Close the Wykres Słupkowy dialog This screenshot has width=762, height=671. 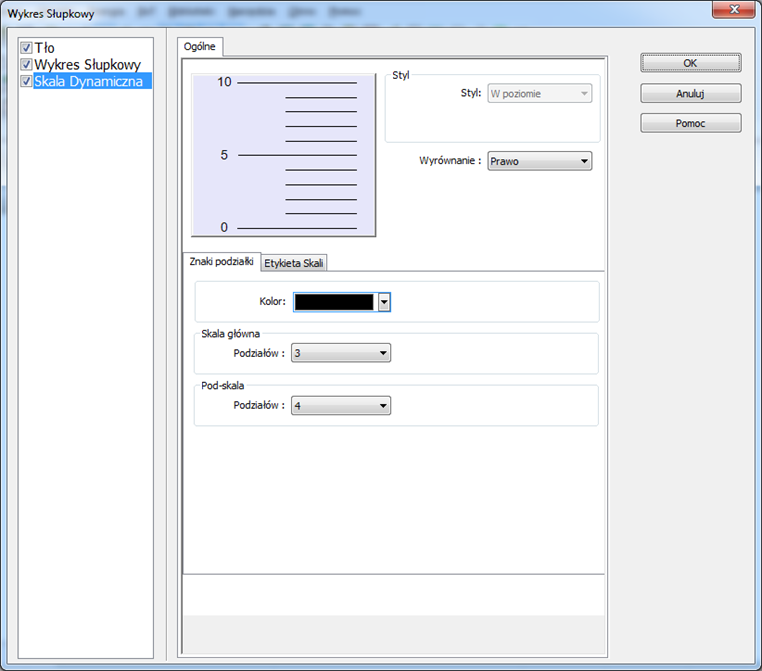(x=734, y=9)
